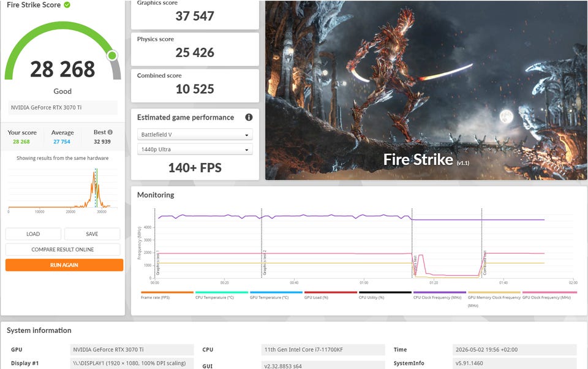
Task: Click the Display #1 field value
Action: point(132,363)
